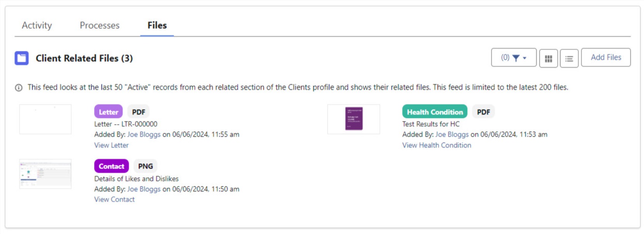Open the Activity tab
The image size is (644, 234).
pyautogui.click(x=37, y=26)
